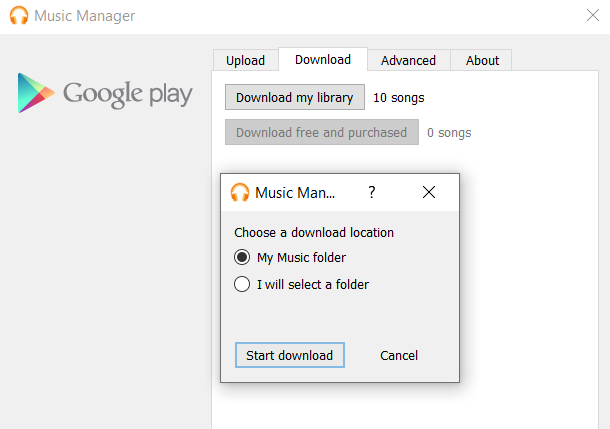Image resolution: width=610 pixels, height=429 pixels.
Task: Switch to the Upload tab
Action: tap(245, 60)
